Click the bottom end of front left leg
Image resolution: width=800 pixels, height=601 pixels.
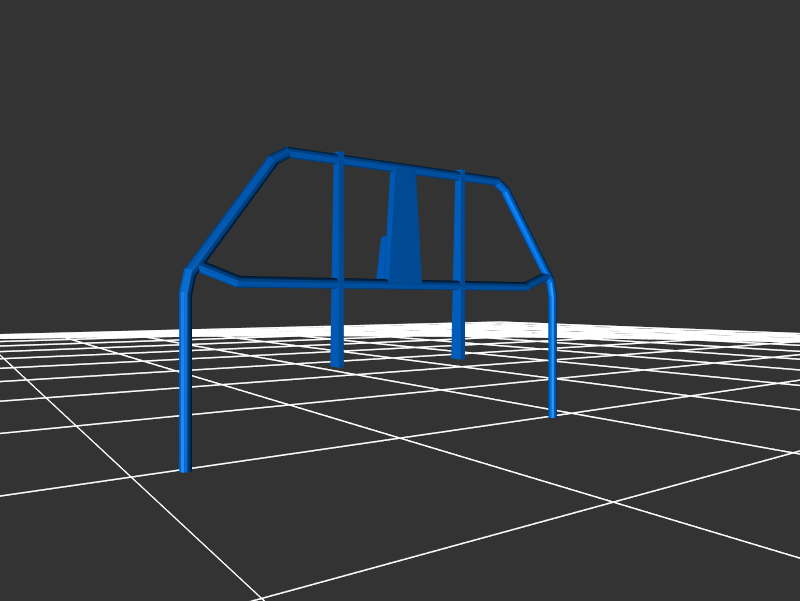click(184, 466)
